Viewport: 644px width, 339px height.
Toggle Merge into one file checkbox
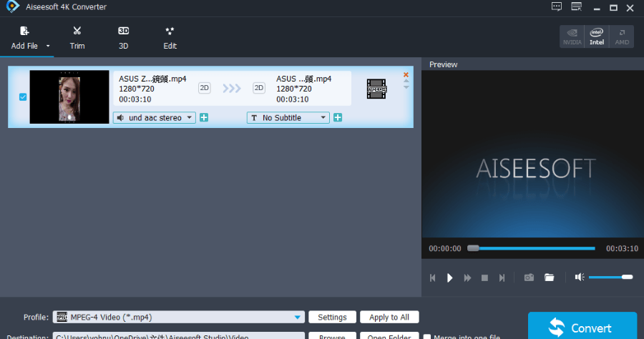coord(427,337)
